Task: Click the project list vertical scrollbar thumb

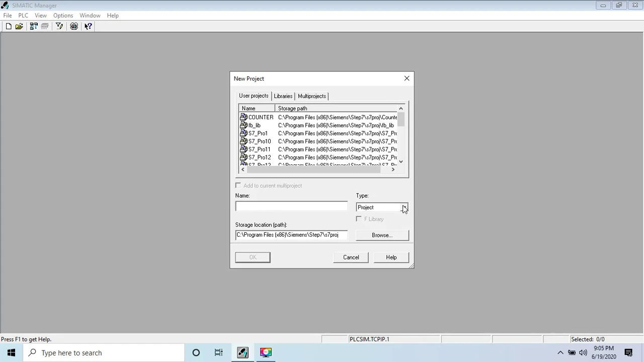Action: [401, 119]
